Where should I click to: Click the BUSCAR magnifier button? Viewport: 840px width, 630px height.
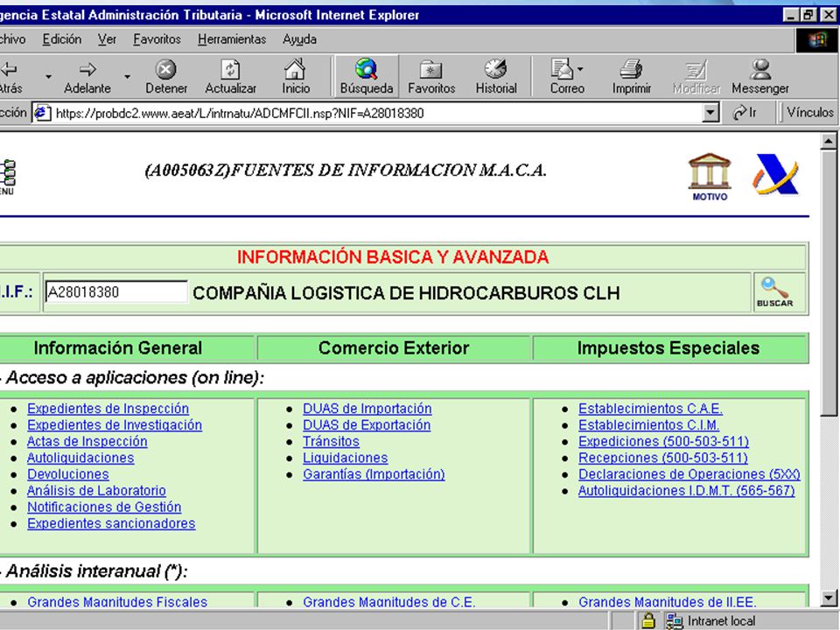coord(774,292)
